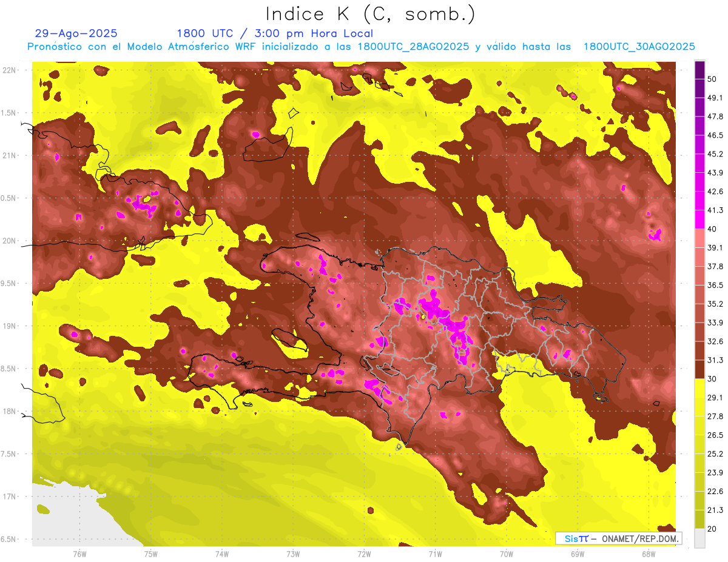Click '1800 UTC / 3:00 pm Hora Local'
Image resolution: width=728 pixels, height=562 pixels.
pyautogui.click(x=275, y=33)
